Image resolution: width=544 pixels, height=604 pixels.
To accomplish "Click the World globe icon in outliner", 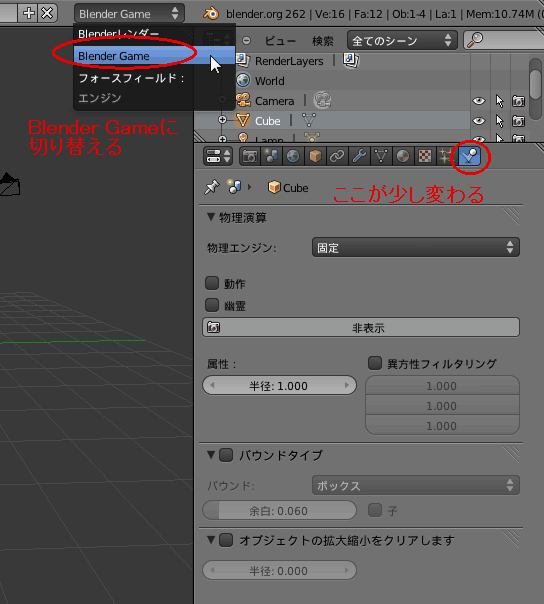I will 243,80.
